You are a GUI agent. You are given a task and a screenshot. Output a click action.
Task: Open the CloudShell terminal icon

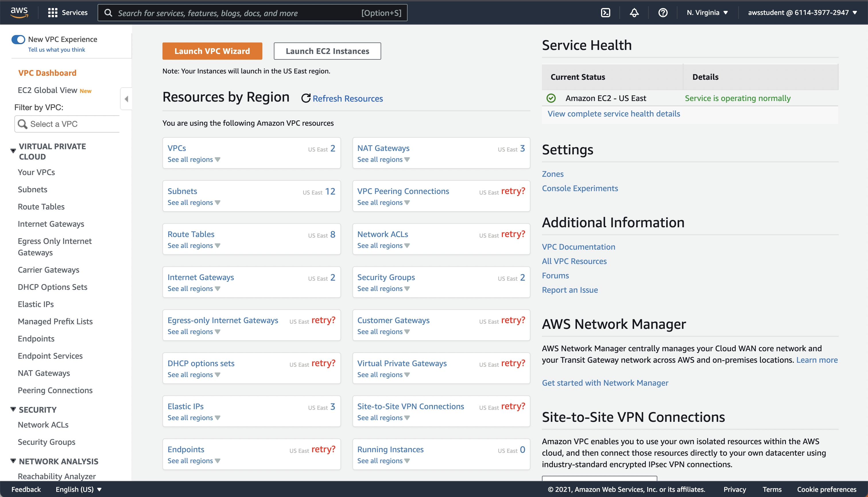click(x=605, y=13)
